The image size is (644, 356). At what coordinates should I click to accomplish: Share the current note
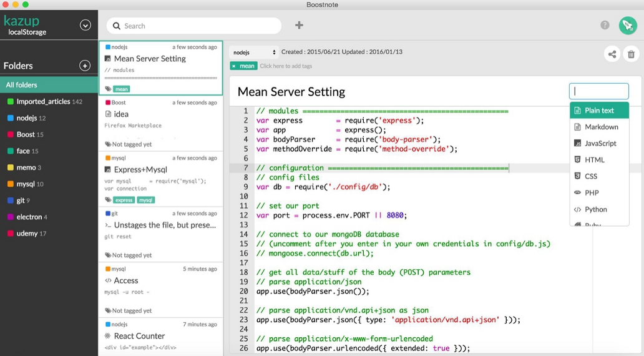click(x=612, y=54)
